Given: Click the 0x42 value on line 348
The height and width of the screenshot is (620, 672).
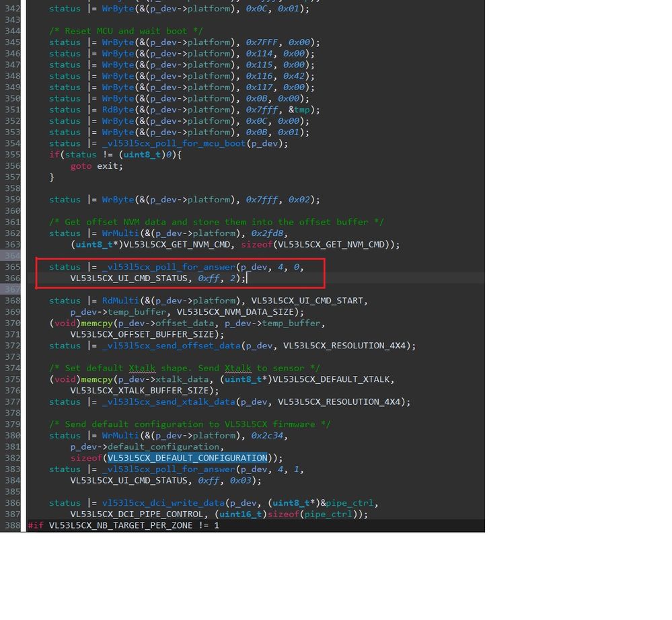Looking at the screenshot, I should 293,76.
